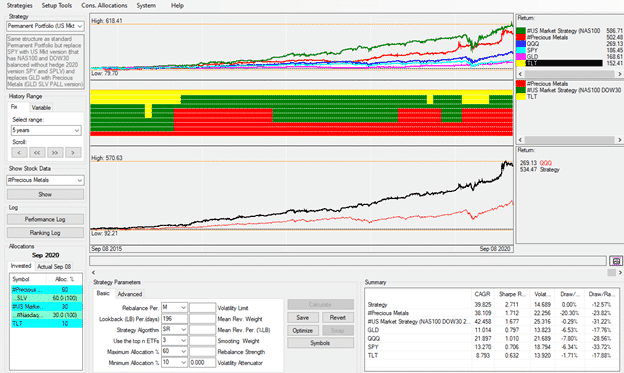The image size is (624, 373).
Task: Switch to the Basic parameters tab
Action: coord(103,293)
